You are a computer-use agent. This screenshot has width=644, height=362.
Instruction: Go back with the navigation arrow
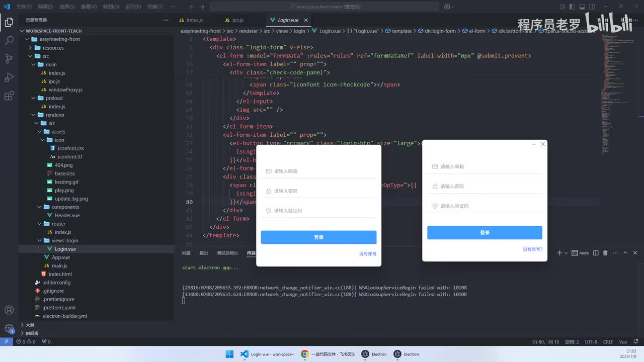click(x=192, y=7)
